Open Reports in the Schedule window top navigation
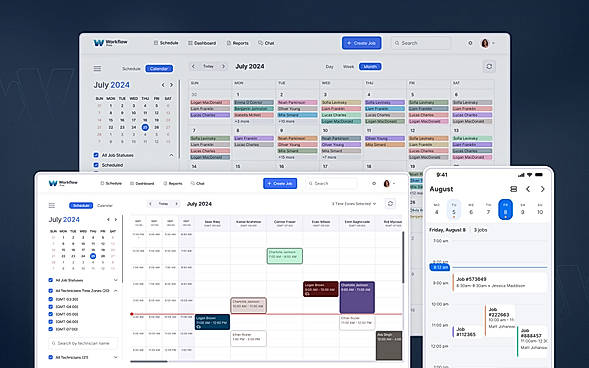This screenshot has width=589, height=368. (173, 184)
